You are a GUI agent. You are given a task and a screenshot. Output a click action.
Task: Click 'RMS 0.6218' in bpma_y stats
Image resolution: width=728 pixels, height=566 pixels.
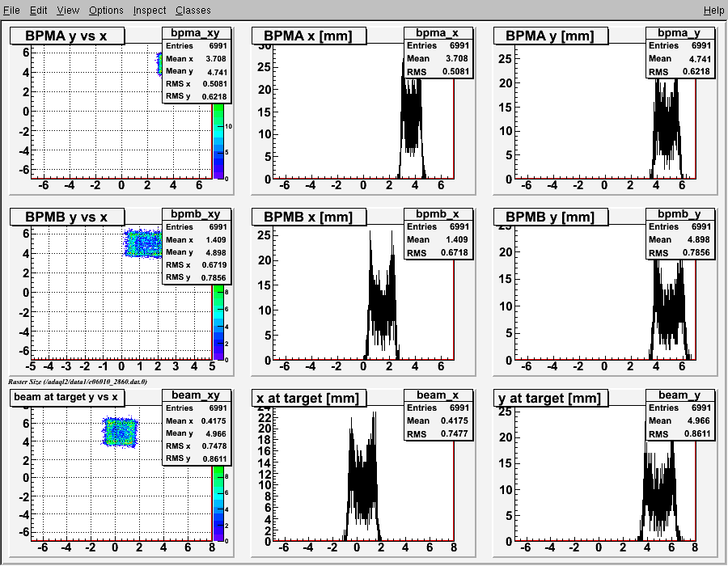(x=679, y=72)
